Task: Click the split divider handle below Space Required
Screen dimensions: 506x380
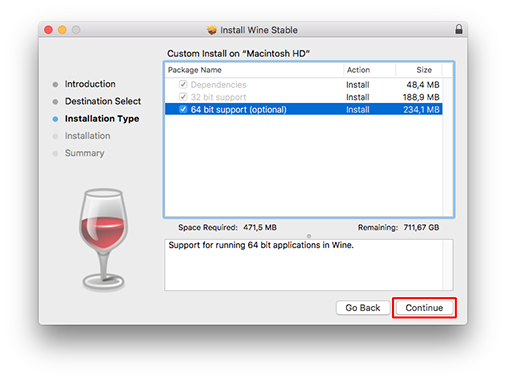Action: tap(309, 236)
